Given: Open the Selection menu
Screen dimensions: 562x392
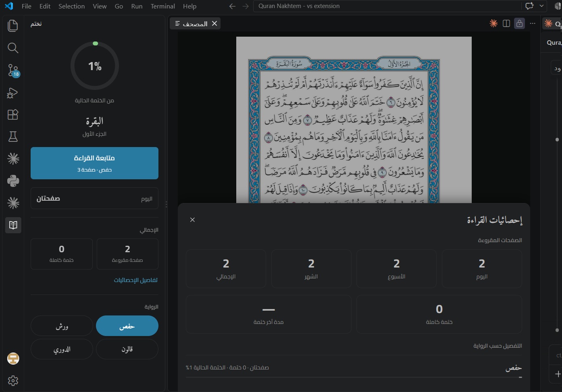Looking at the screenshot, I should (x=71, y=6).
